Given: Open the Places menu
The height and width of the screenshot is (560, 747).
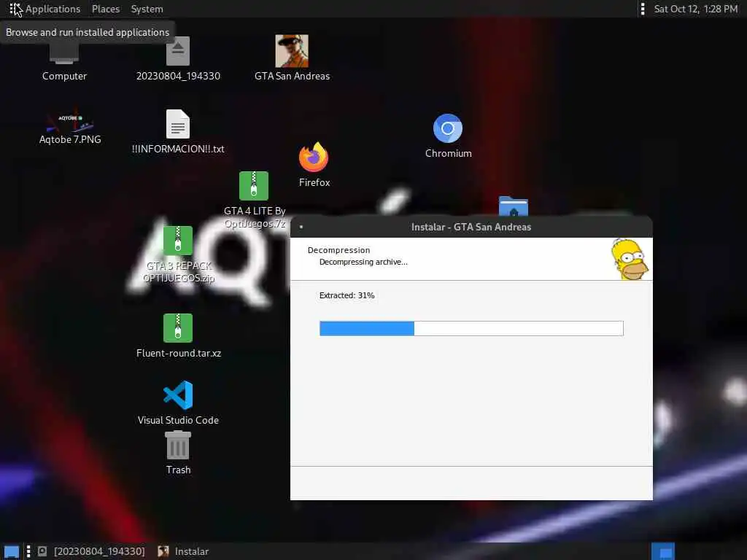Looking at the screenshot, I should [x=106, y=9].
